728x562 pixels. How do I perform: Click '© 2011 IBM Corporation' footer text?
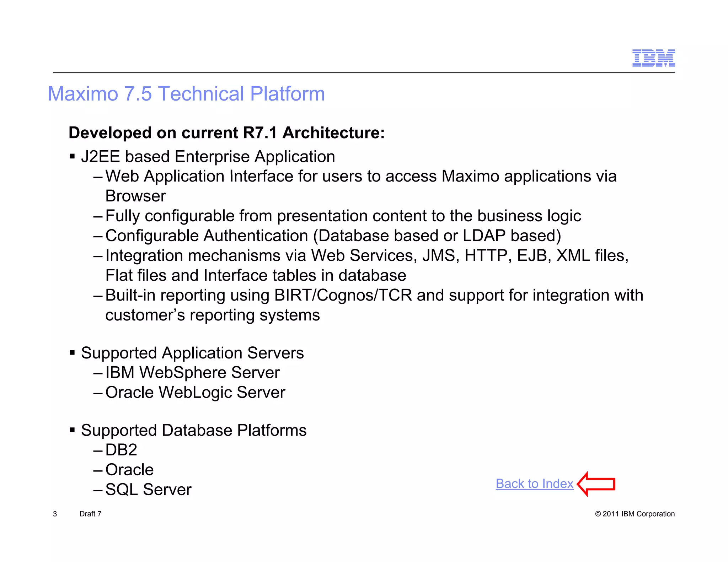click(635, 514)
